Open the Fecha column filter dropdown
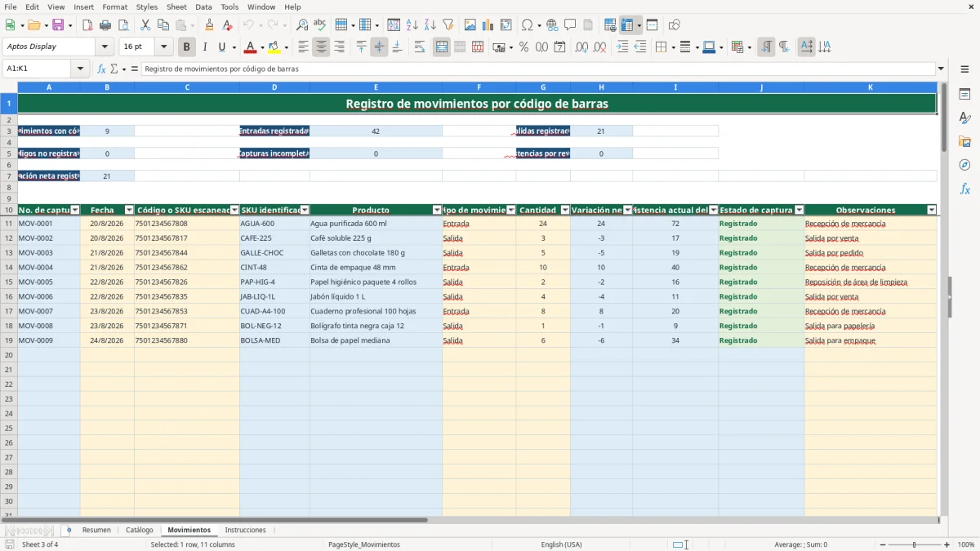The width and height of the screenshot is (980, 551). 129,210
